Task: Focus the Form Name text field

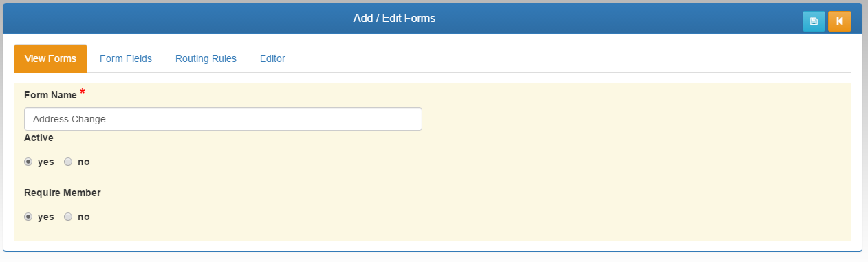Action: pos(223,119)
